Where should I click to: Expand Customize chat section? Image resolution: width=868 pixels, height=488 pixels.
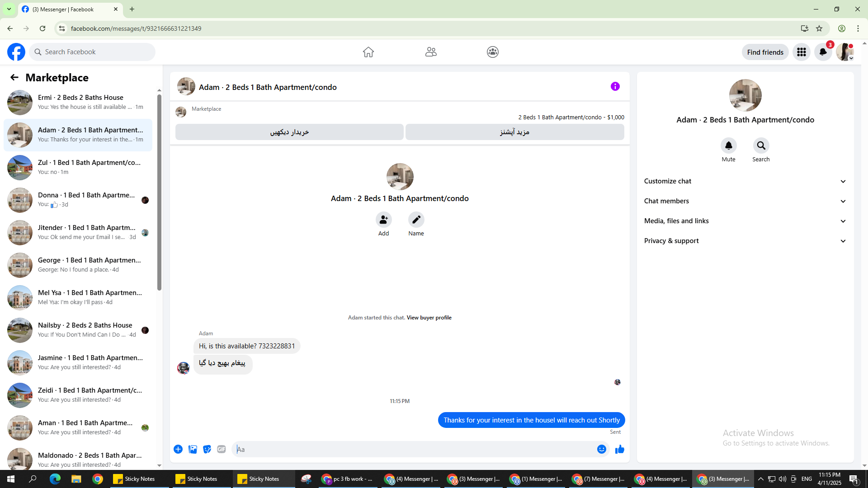pos(745,181)
